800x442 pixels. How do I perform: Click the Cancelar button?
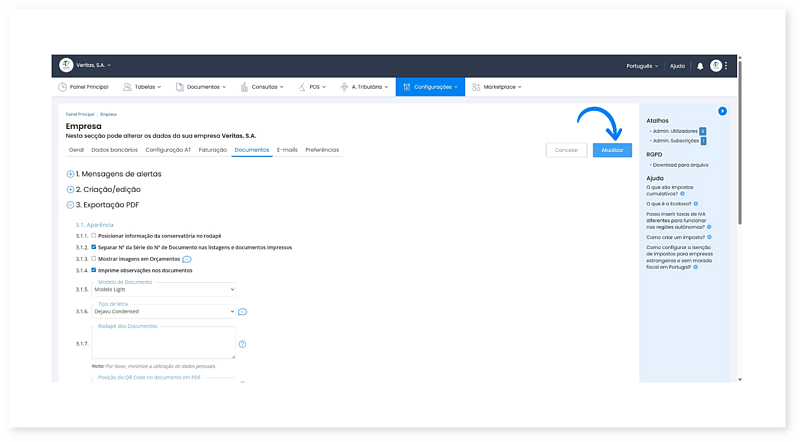[x=566, y=150]
